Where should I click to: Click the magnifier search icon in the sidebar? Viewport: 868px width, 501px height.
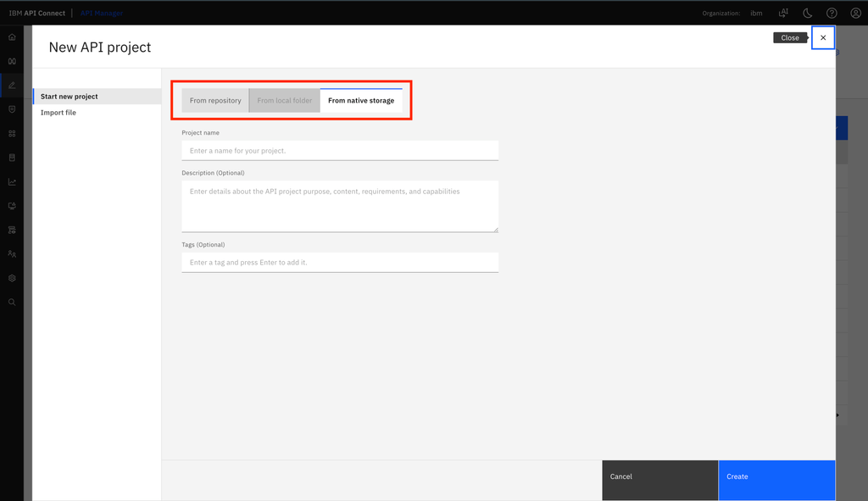[12, 303]
